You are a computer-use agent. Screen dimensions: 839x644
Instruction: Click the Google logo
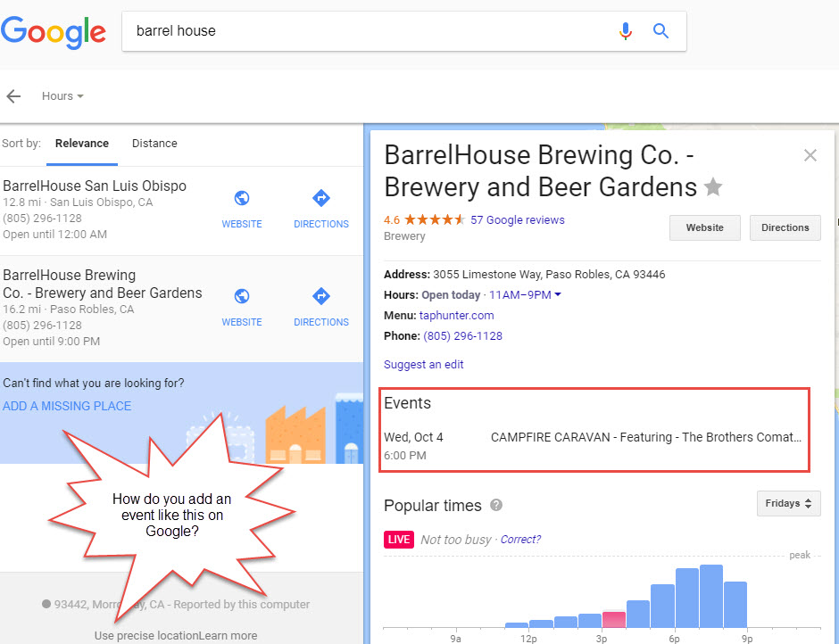(x=54, y=32)
